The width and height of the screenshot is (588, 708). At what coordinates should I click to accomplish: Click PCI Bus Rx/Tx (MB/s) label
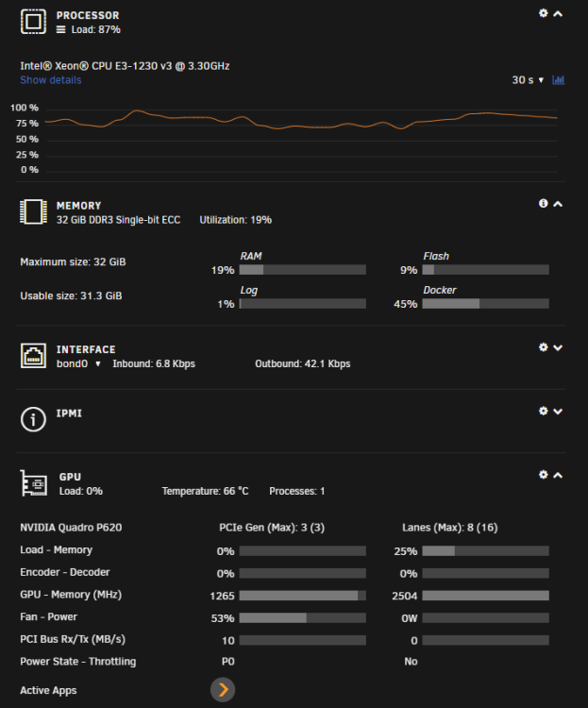(73, 639)
